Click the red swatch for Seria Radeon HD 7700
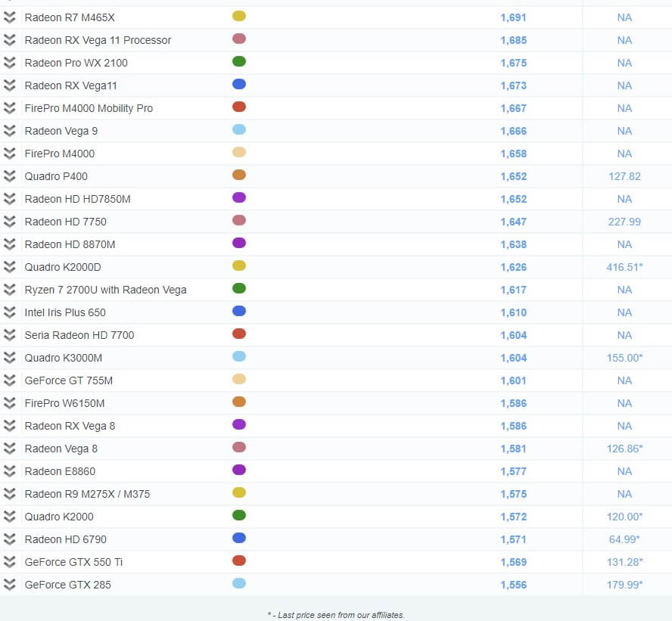Image resolution: width=672 pixels, height=621 pixels. tap(239, 334)
